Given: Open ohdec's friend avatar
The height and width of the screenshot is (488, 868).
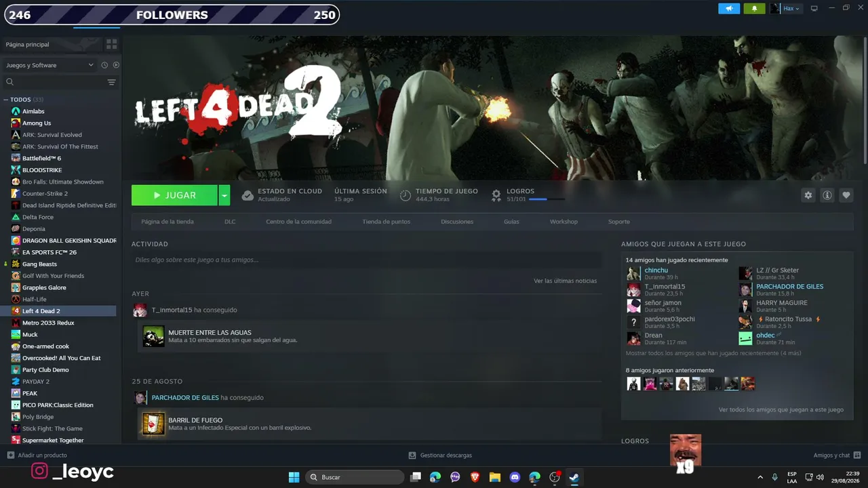Looking at the screenshot, I should tap(745, 338).
